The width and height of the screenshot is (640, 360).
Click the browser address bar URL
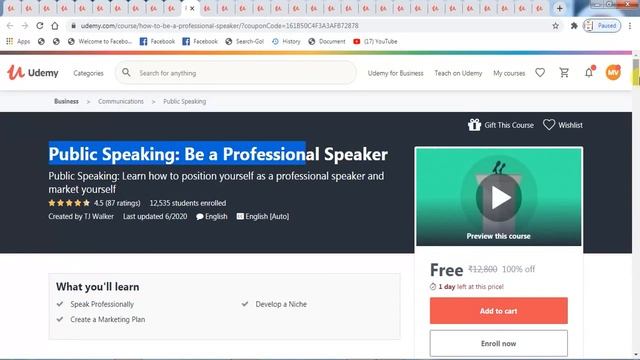point(220,26)
